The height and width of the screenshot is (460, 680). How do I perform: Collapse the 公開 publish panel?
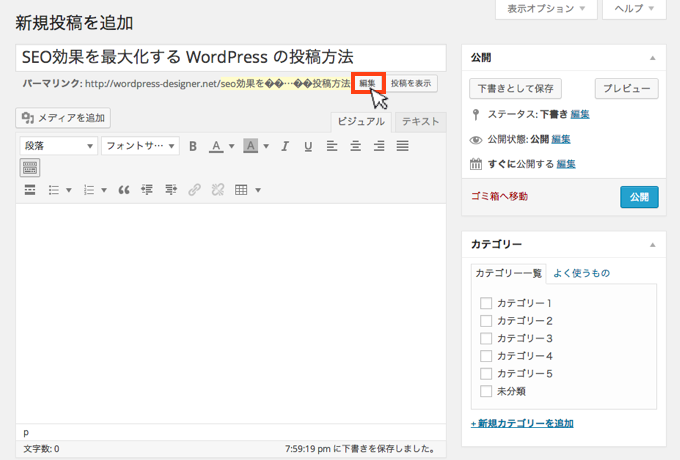(652, 58)
